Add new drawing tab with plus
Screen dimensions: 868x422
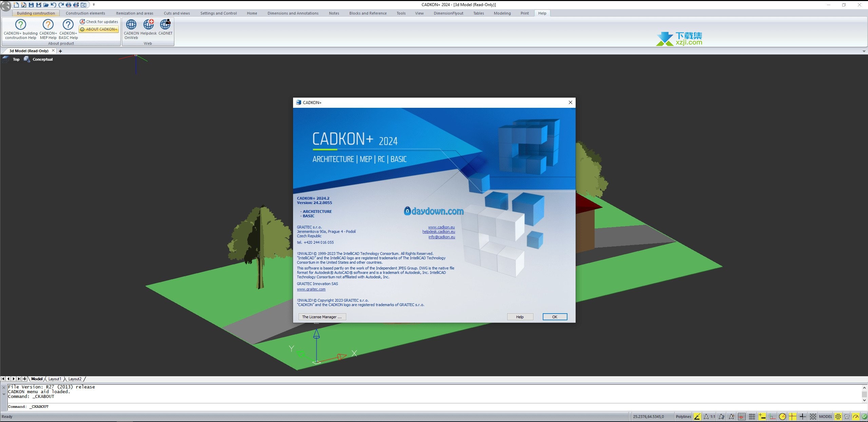(x=60, y=51)
